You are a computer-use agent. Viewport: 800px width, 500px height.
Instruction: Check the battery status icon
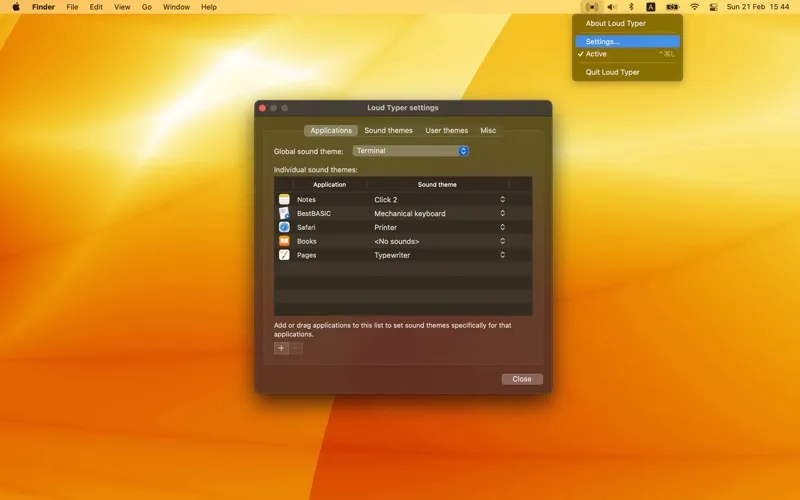672,7
